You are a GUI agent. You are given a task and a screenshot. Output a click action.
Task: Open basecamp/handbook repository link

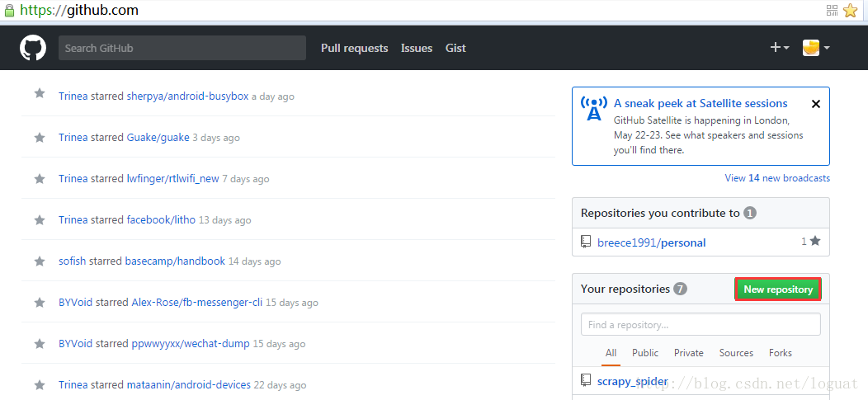click(175, 261)
